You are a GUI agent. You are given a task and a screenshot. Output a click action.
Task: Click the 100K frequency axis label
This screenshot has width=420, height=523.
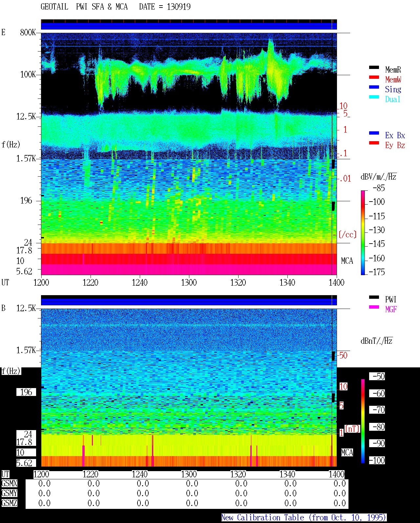28,75
